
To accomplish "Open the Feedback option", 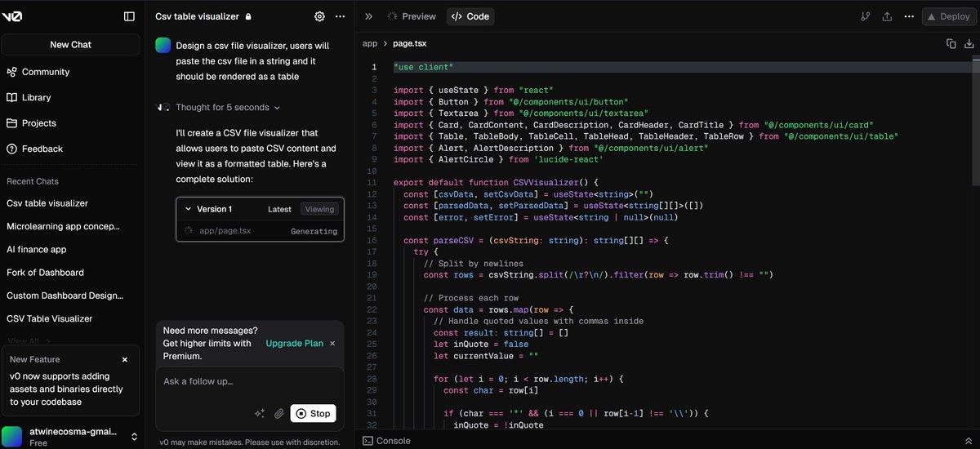I will click(42, 149).
